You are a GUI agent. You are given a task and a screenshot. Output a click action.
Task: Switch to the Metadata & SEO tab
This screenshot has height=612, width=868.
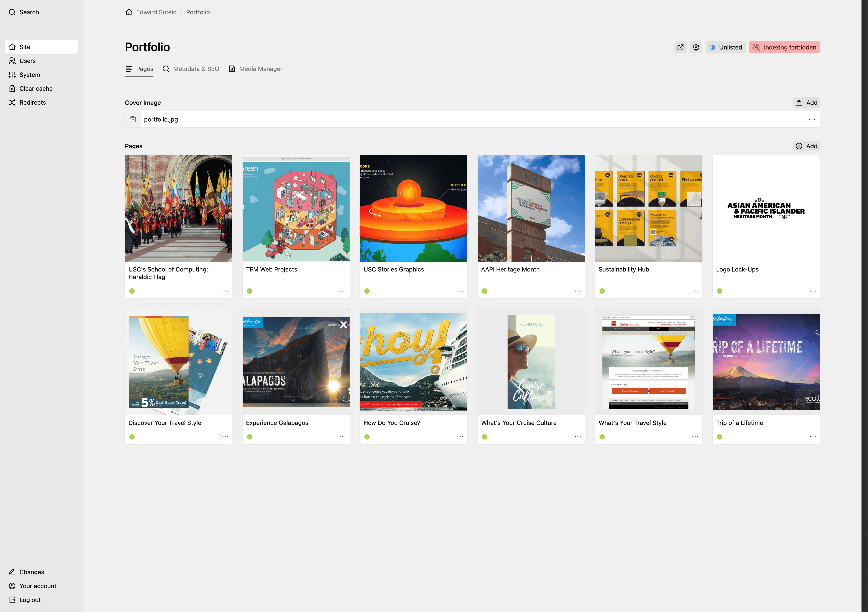[191, 69]
